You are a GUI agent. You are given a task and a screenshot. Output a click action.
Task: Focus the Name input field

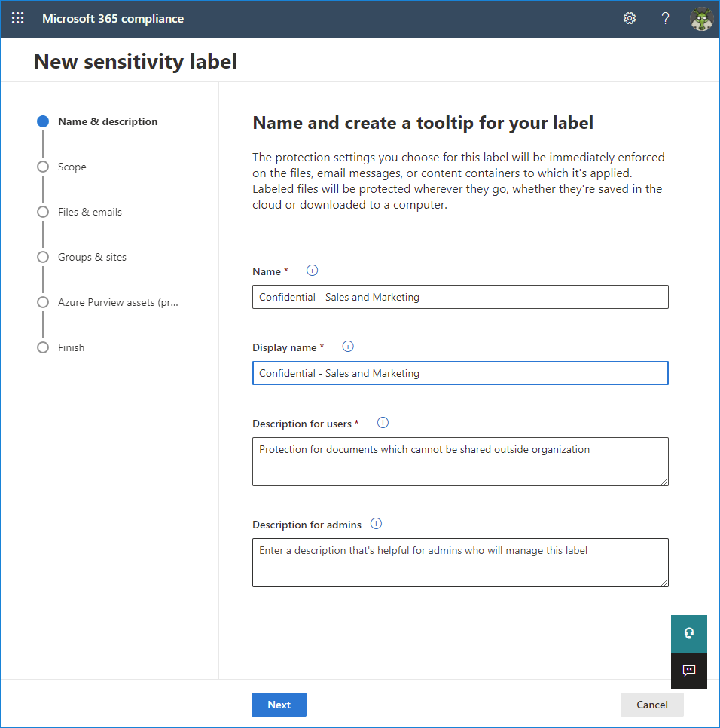460,296
